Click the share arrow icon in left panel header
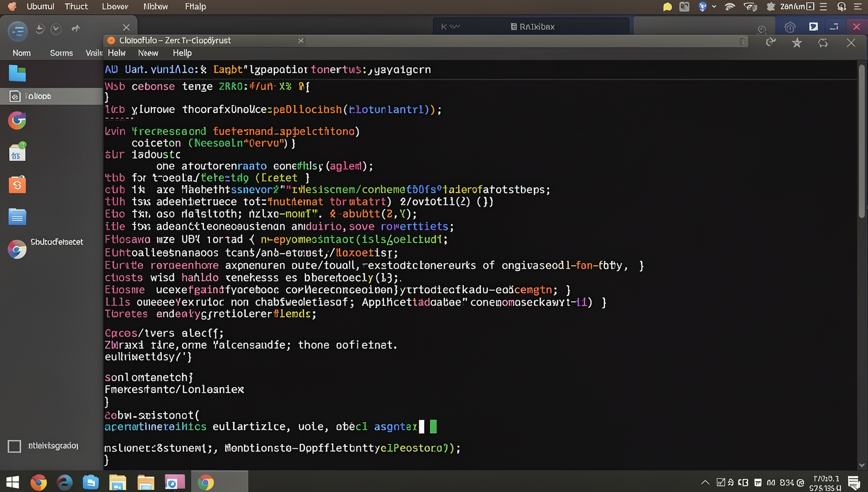The height and width of the screenshot is (492, 868). click(x=75, y=28)
